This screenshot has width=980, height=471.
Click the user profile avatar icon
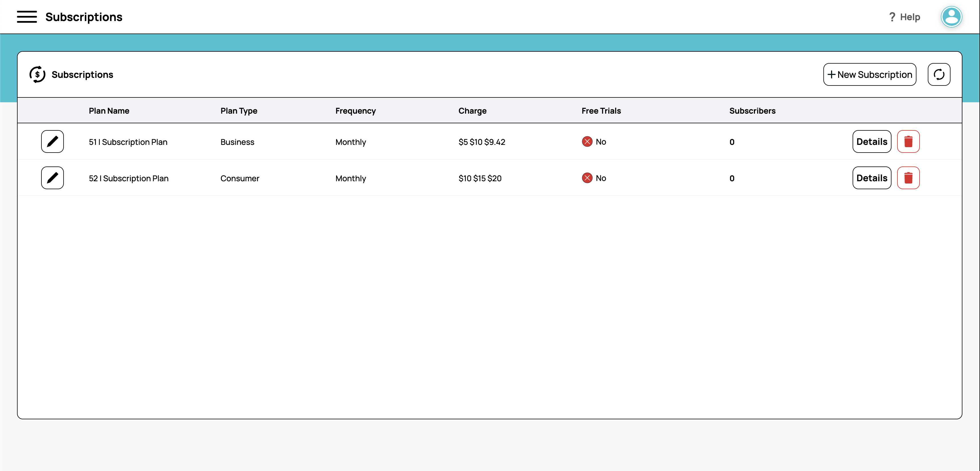[951, 17]
